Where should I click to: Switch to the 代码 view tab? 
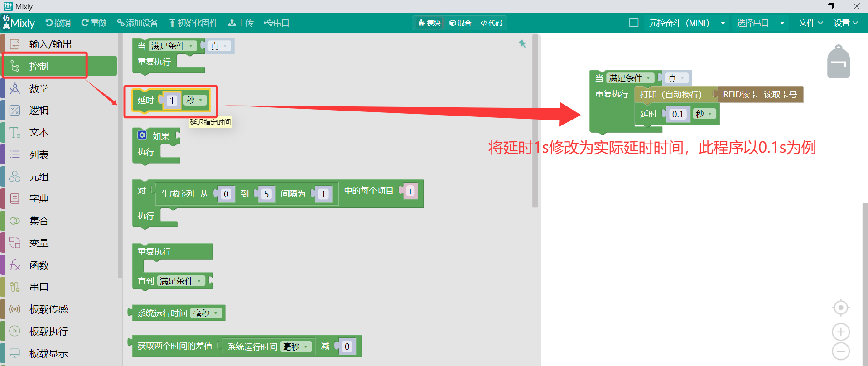point(492,23)
